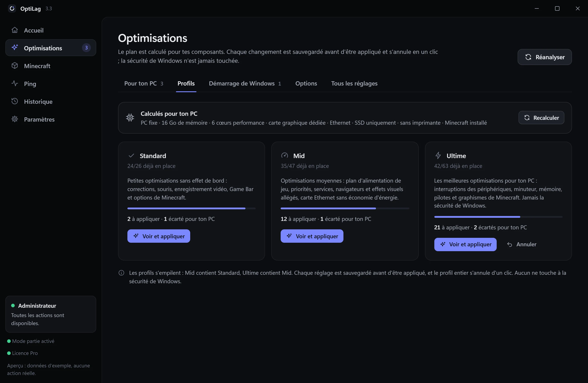Open the Historique clock icon

(15, 101)
